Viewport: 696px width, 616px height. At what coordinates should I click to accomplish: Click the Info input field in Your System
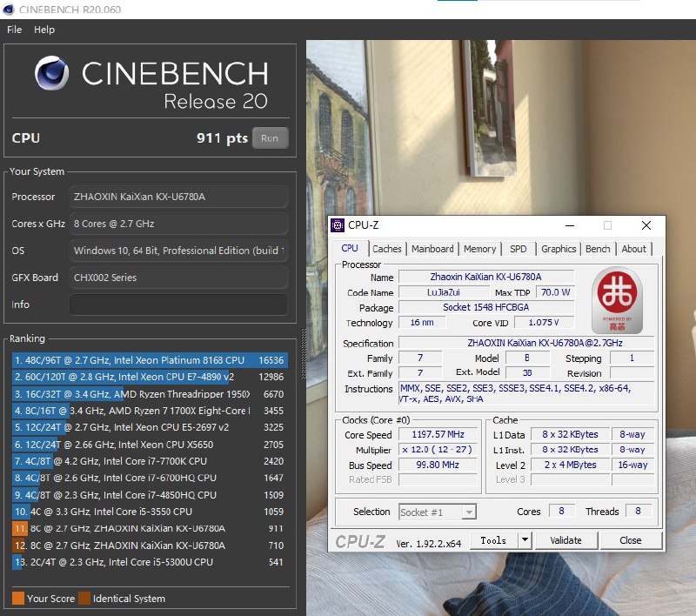(x=178, y=305)
